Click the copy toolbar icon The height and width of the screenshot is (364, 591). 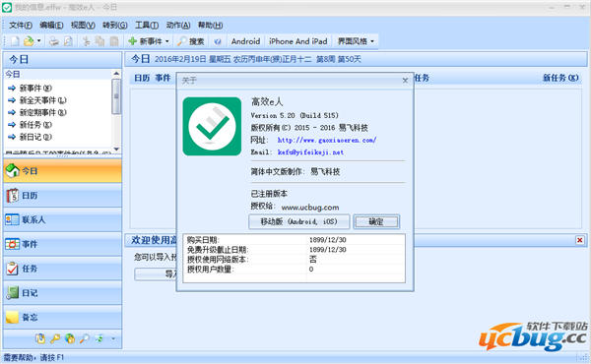tap(99, 41)
